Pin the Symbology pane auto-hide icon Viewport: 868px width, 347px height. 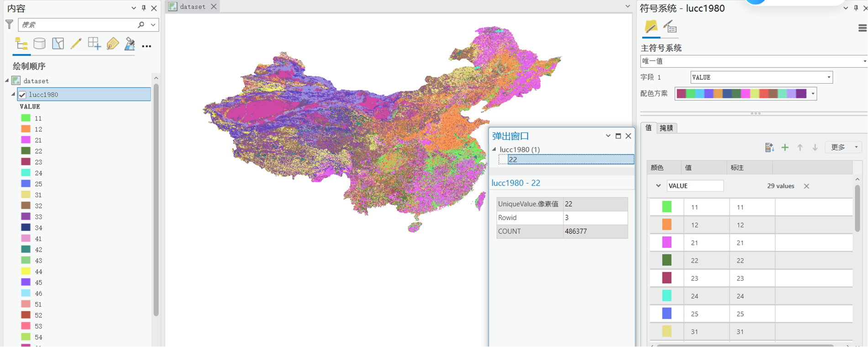(856, 8)
